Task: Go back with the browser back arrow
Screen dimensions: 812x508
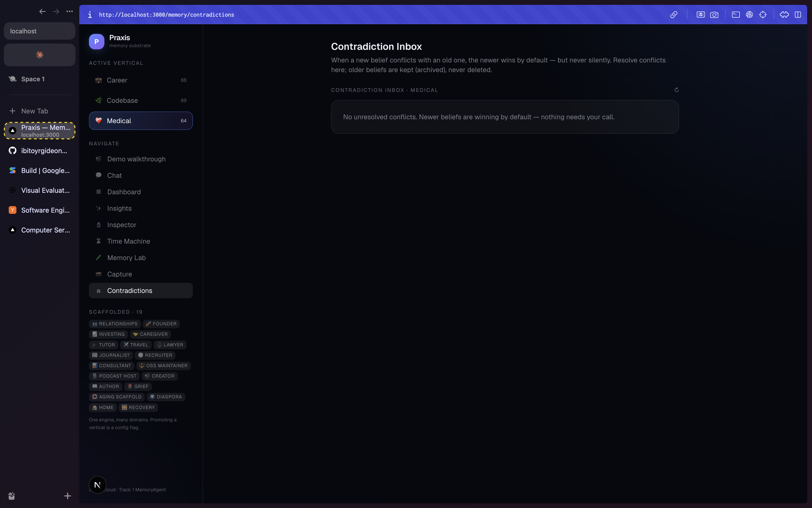Action: (42, 11)
